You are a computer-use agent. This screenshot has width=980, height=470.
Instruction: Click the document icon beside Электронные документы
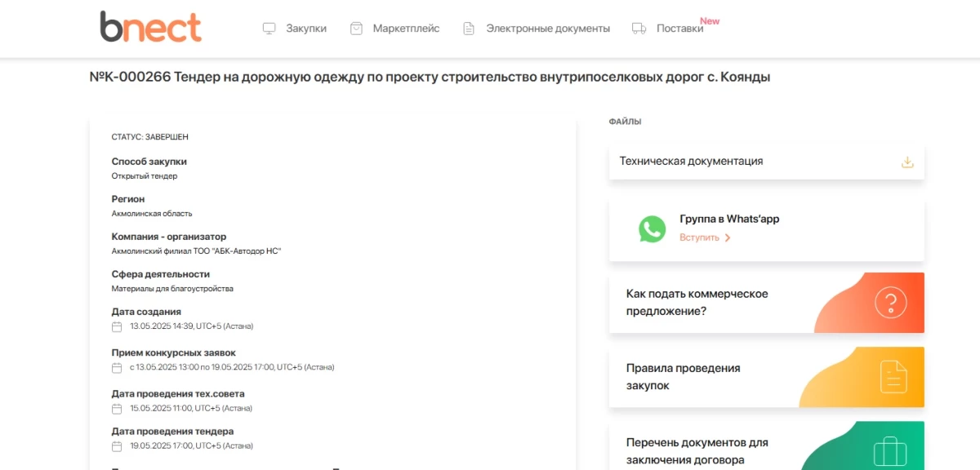click(x=469, y=29)
